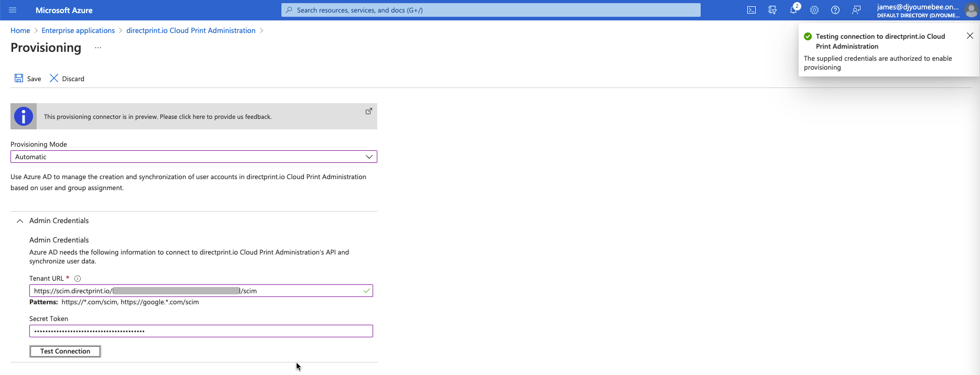This screenshot has width=980, height=375.
Task: Click the user account avatar
Action: (x=971, y=10)
